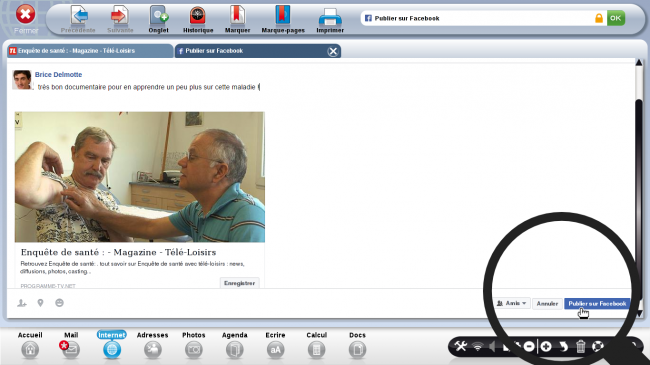
Task: Open the Enquête de santé article title
Action: coord(119,252)
